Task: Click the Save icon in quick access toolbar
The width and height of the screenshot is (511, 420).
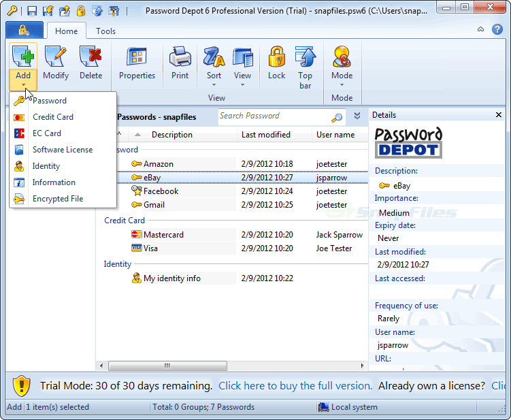Action: click(x=32, y=11)
